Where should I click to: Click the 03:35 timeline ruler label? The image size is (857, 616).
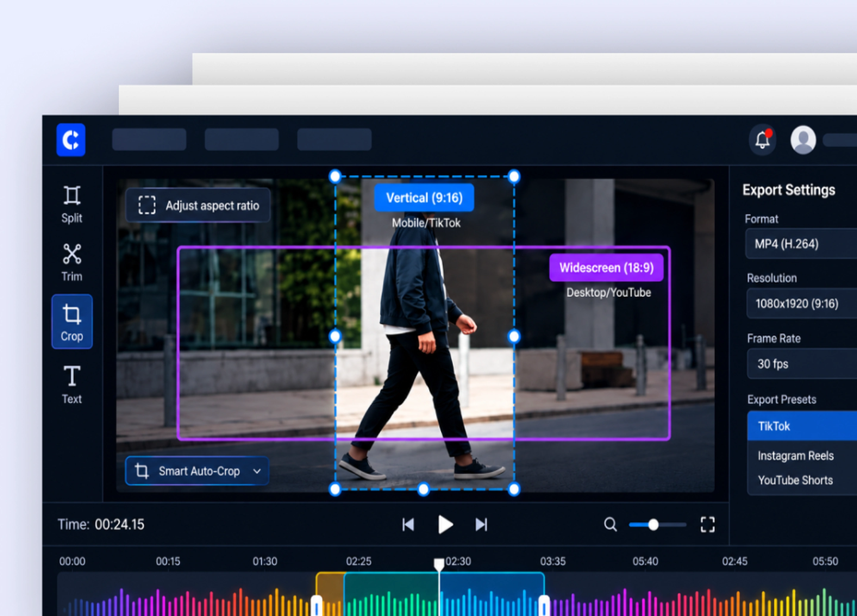click(x=553, y=561)
